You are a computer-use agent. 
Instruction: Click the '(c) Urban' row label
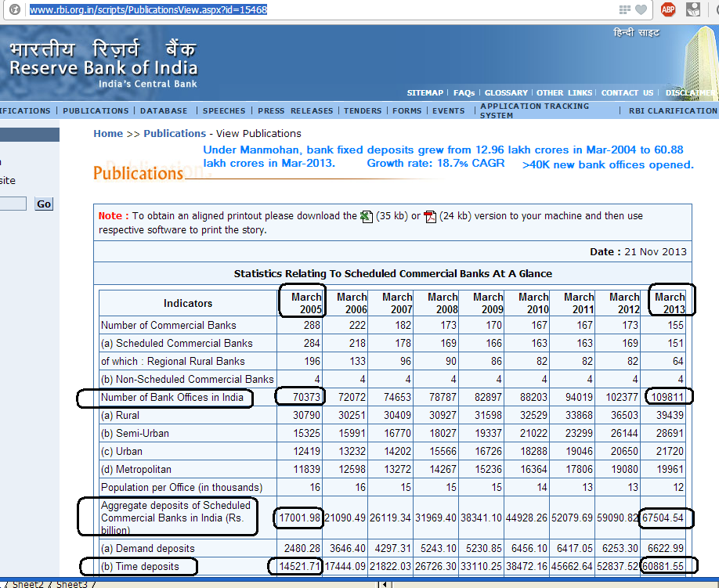click(x=121, y=451)
